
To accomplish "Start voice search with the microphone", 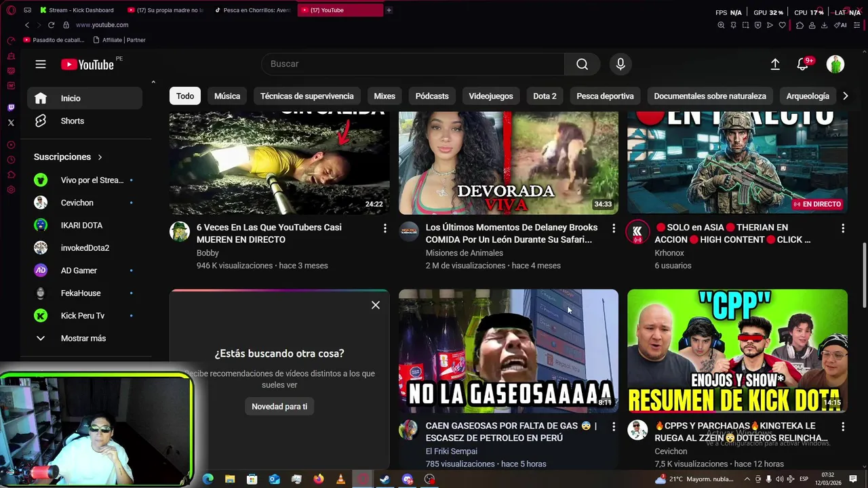I will coord(620,64).
